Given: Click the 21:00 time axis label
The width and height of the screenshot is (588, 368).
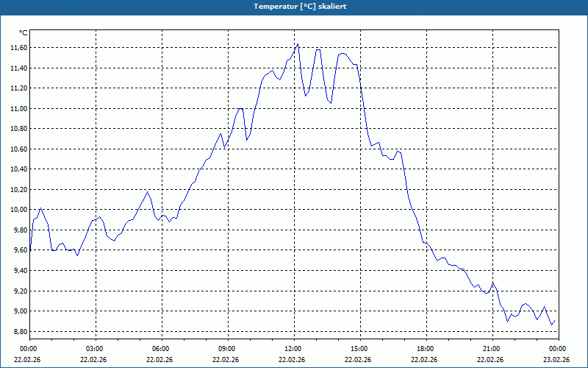Looking at the screenshot, I should 492,349.
